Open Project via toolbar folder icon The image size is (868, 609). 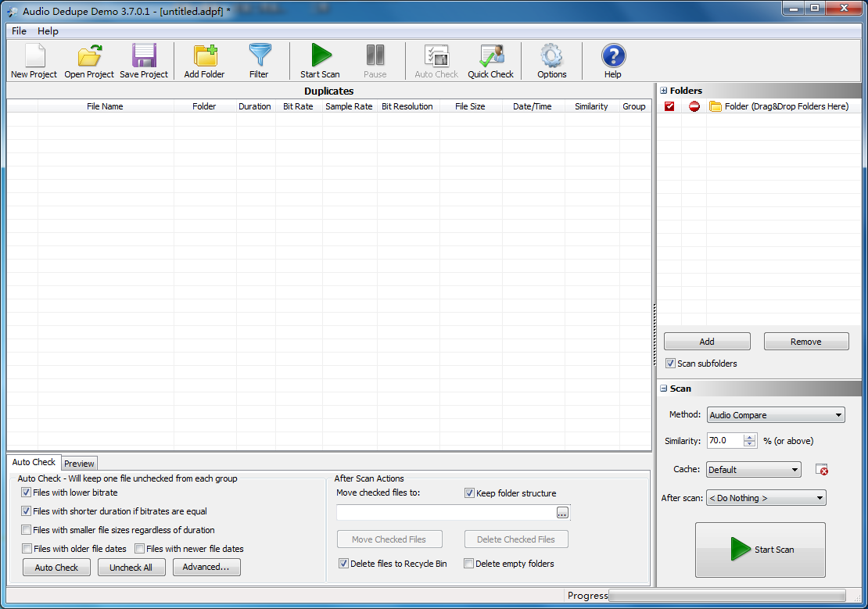(88, 61)
